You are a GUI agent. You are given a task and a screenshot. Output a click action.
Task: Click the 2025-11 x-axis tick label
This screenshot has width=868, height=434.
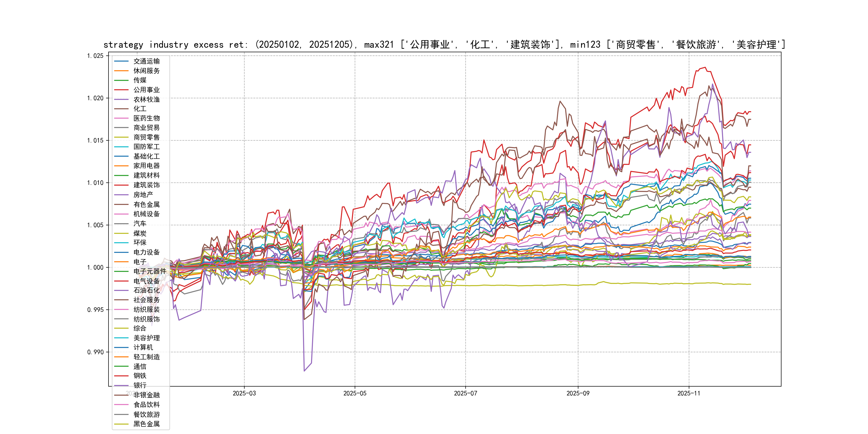tap(689, 394)
